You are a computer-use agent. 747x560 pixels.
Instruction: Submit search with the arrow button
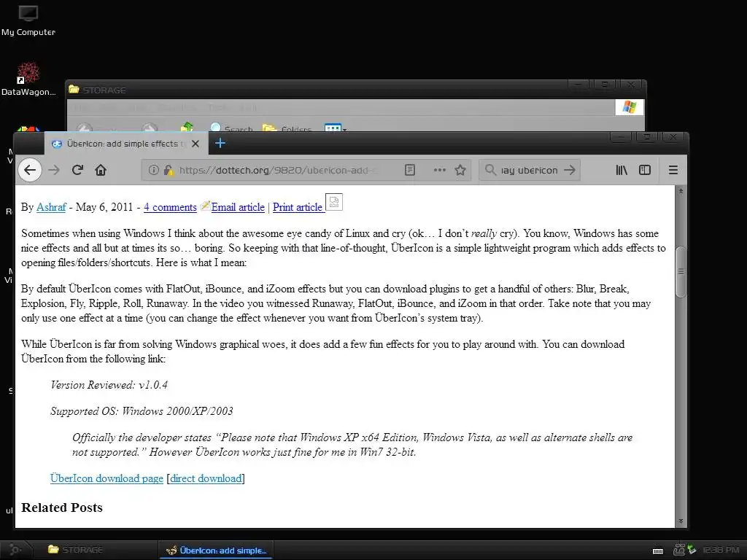pyautogui.click(x=569, y=170)
